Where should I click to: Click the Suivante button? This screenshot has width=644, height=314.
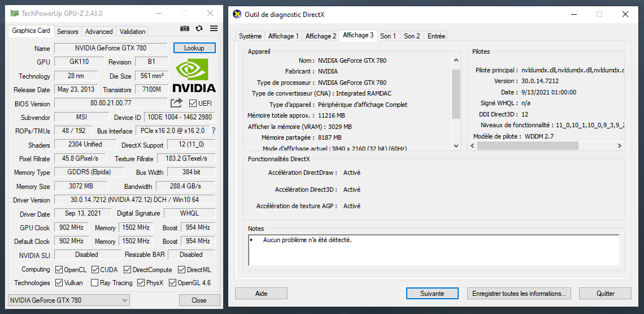tap(432, 294)
